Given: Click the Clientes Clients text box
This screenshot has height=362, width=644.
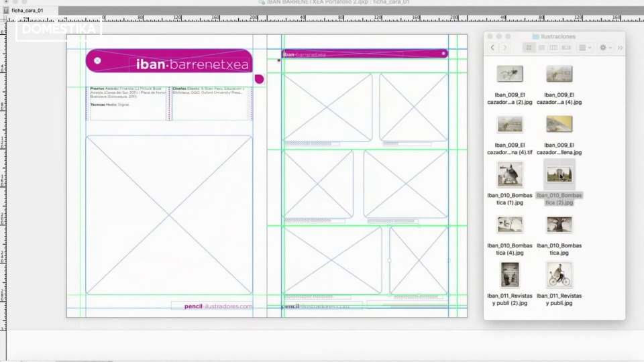Looking at the screenshot, I should pyautogui.click(x=211, y=103).
